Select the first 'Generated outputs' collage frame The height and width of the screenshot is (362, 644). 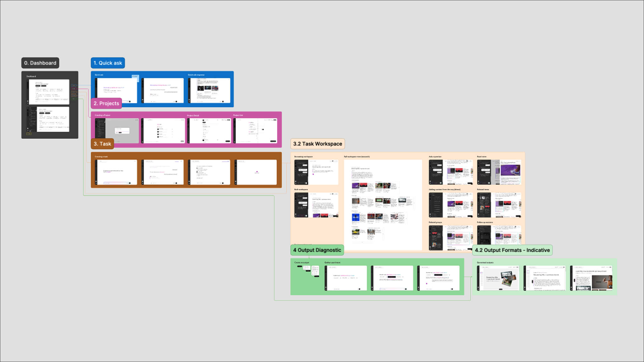click(x=498, y=278)
